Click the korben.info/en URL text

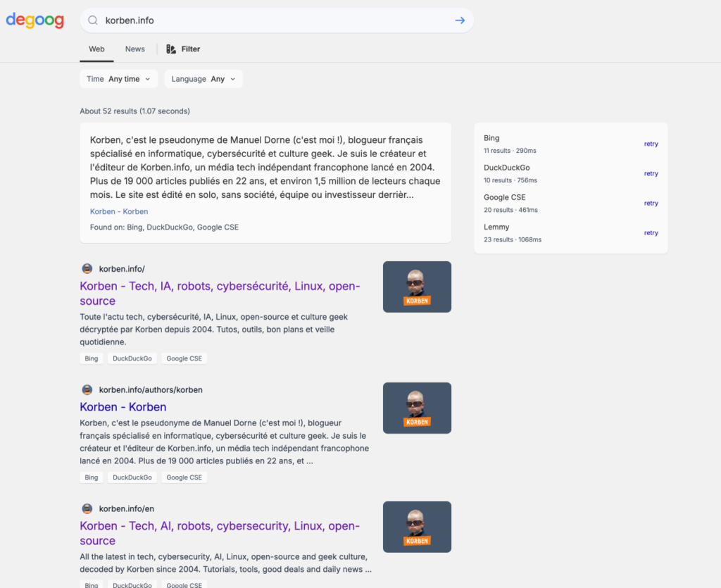[x=127, y=508]
